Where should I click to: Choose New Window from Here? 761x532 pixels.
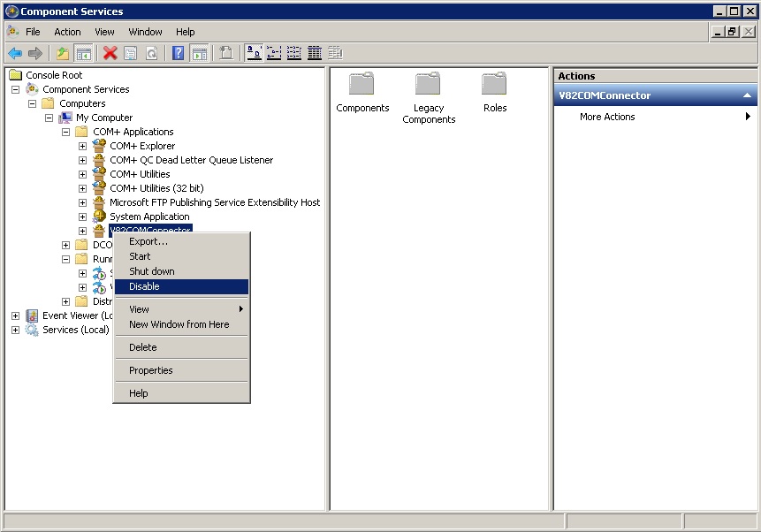pos(181,324)
